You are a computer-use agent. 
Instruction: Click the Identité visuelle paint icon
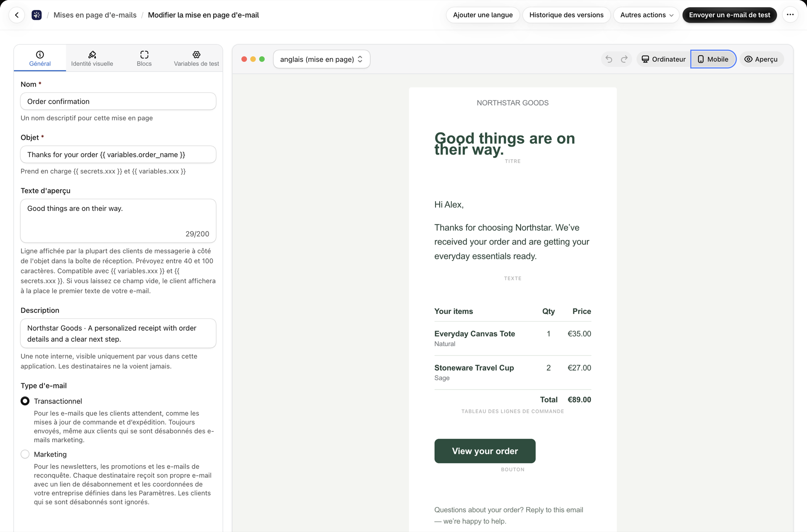(92, 55)
